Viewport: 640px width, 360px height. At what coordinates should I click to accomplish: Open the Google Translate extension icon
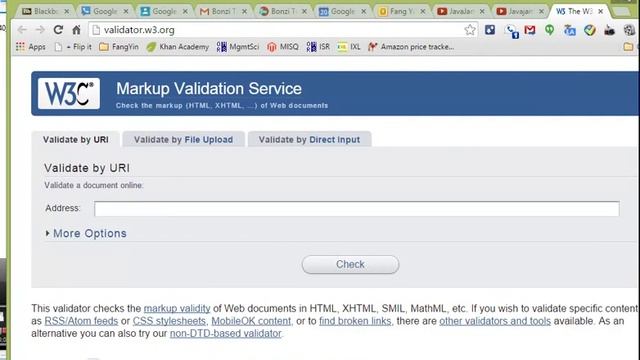tap(569, 30)
